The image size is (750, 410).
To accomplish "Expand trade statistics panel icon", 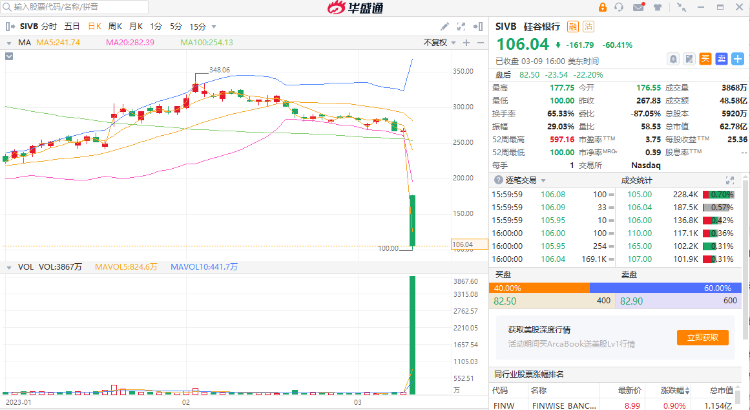I will pyautogui.click(x=730, y=180).
